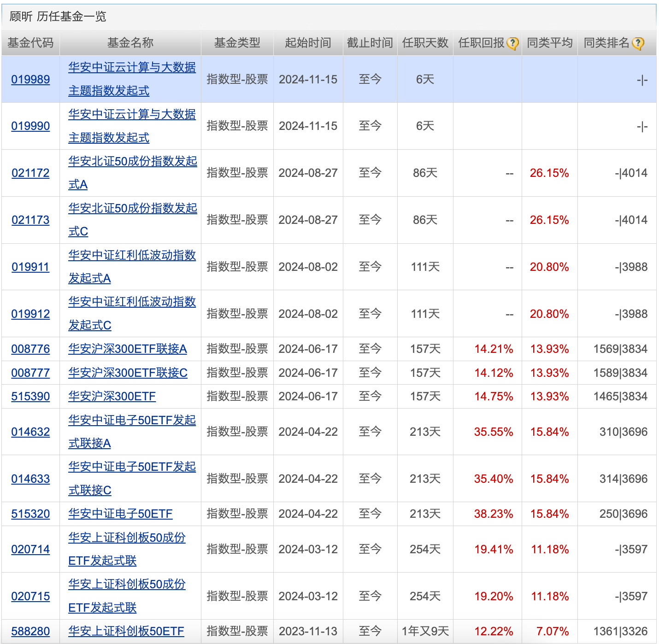Open 华安北证50成份指数发起式C fund link
Screen dimensions: 659x644
[x=133, y=220]
